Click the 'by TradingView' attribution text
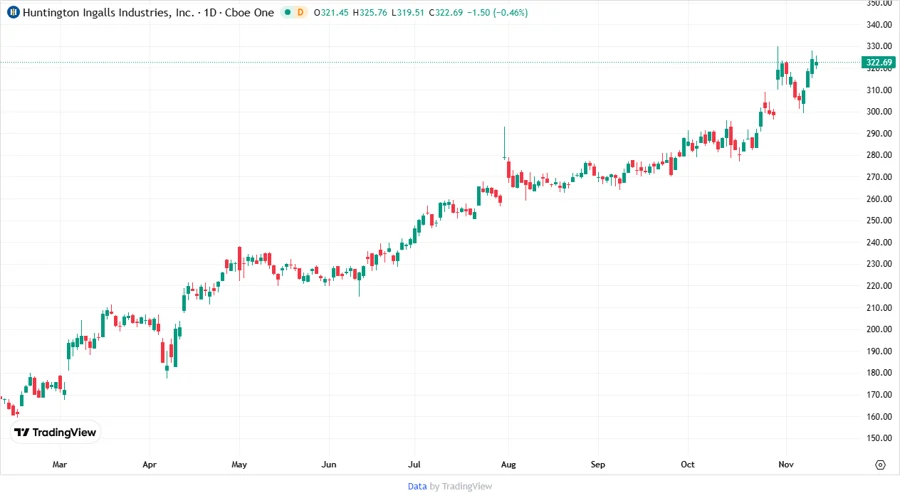The height and width of the screenshot is (498, 900). (461, 487)
